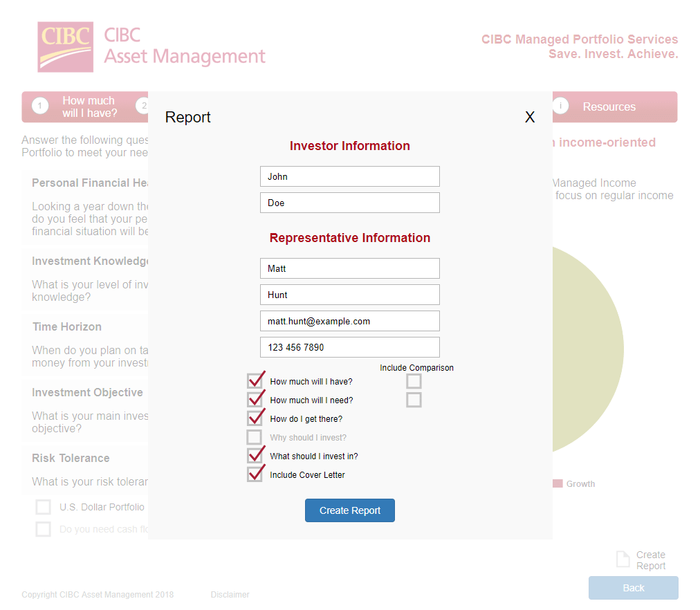Screen dimensions: 700x610
Task: Click the CIBC logo
Action: [x=66, y=47]
